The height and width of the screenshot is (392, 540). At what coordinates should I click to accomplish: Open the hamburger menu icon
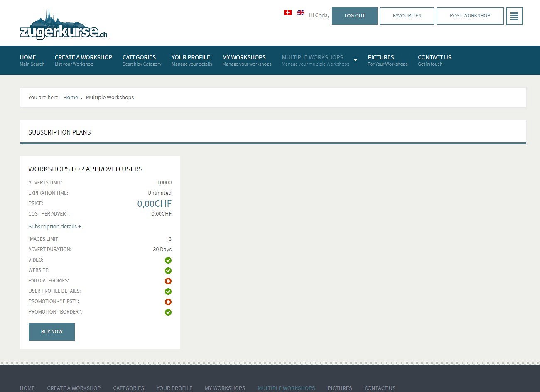point(514,16)
